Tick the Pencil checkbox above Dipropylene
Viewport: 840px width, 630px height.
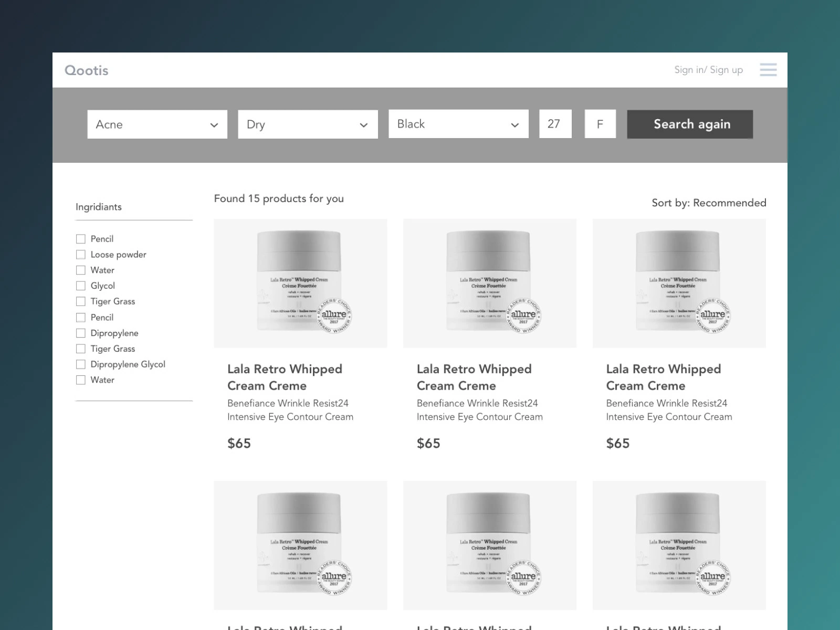coord(81,318)
